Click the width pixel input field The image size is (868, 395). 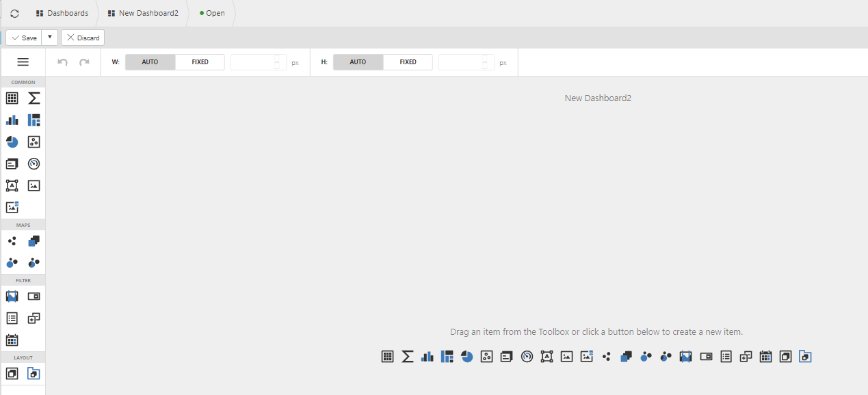click(252, 62)
